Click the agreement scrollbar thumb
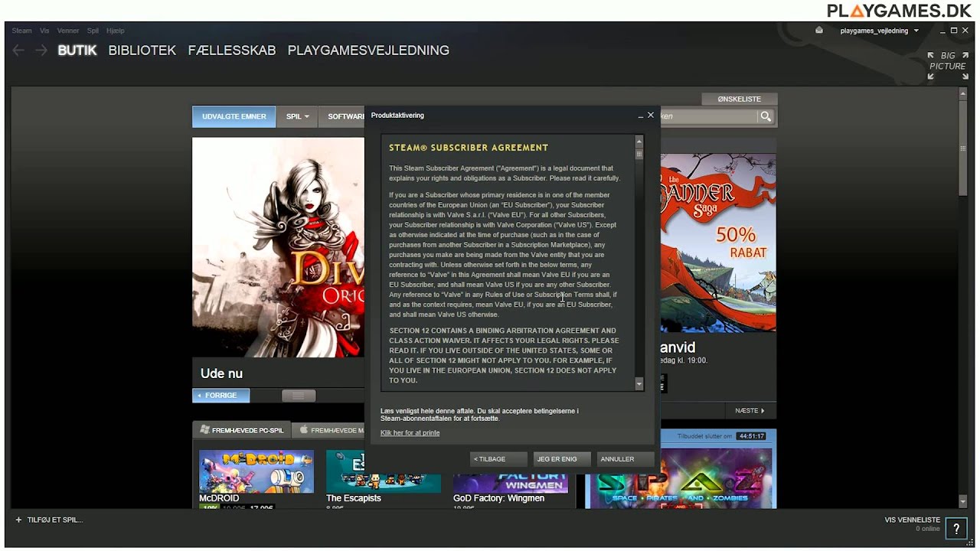This screenshot has width=980, height=551. point(639,154)
